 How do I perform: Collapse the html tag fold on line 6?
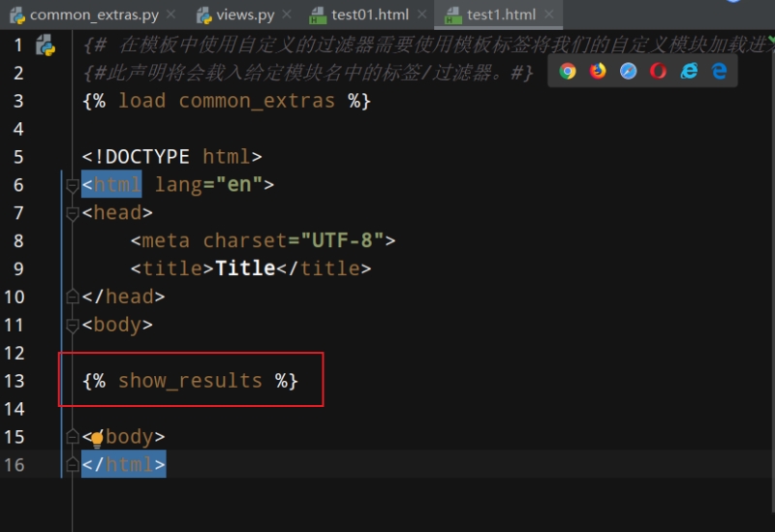(x=72, y=185)
